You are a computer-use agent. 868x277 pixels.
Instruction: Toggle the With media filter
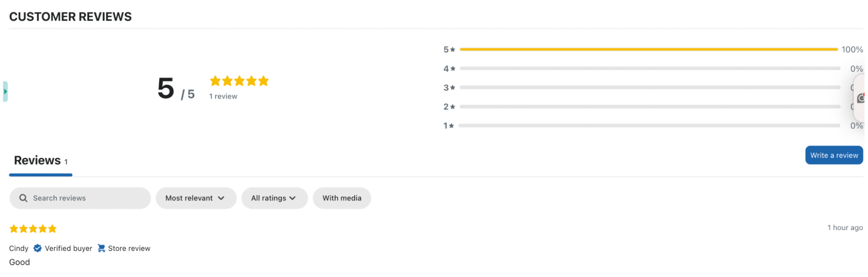point(342,198)
